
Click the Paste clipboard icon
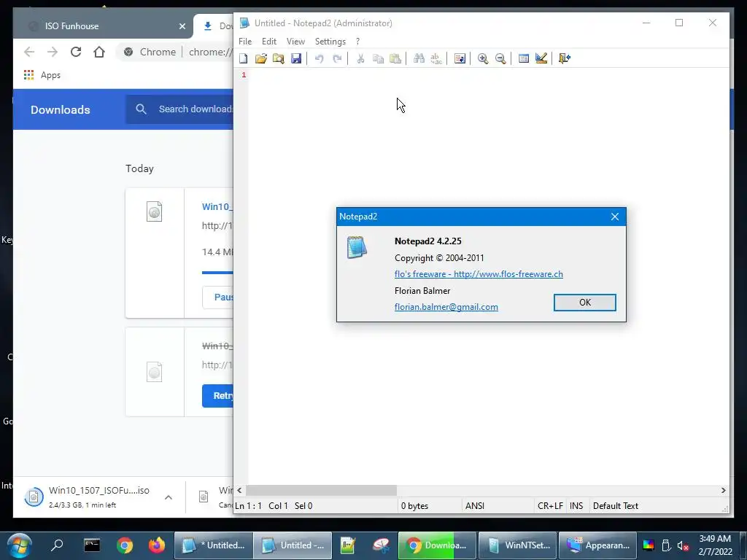tap(395, 58)
